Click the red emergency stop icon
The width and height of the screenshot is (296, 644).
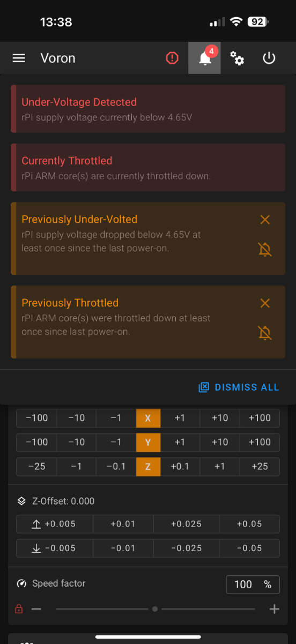[x=172, y=58]
